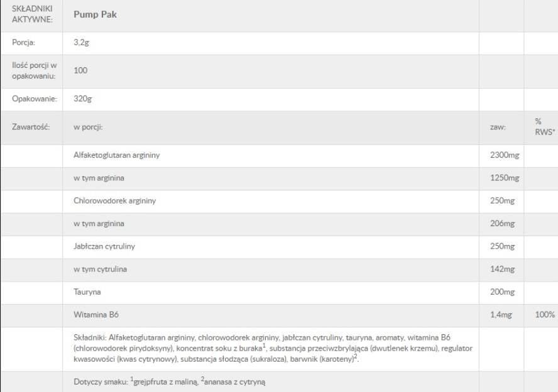558x392 pixels.
Task: Click the 2300mg amount value
Action: click(504, 155)
